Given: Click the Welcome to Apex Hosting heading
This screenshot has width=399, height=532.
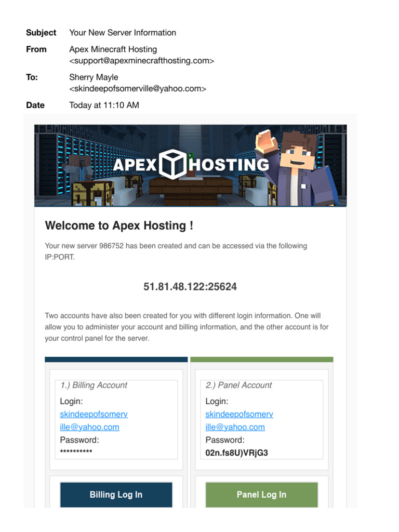Looking at the screenshot, I should click(x=119, y=225).
